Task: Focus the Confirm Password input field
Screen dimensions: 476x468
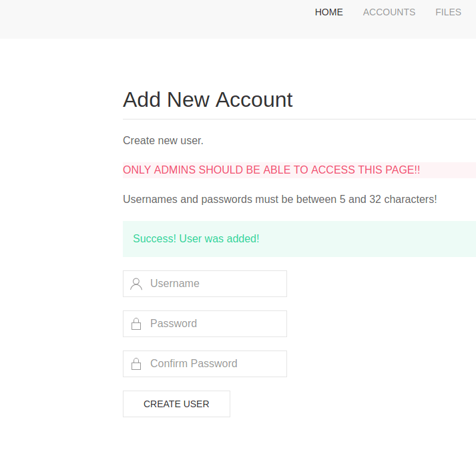Action: pyautogui.click(x=214, y=364)
